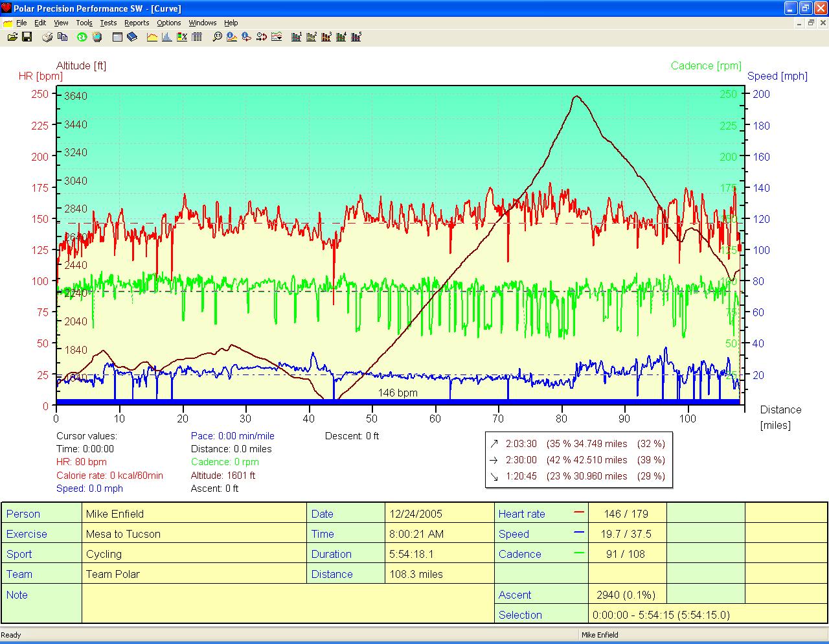Click the Print icon in toolbar
Screen dimensions: 829x644
point(47,37)
